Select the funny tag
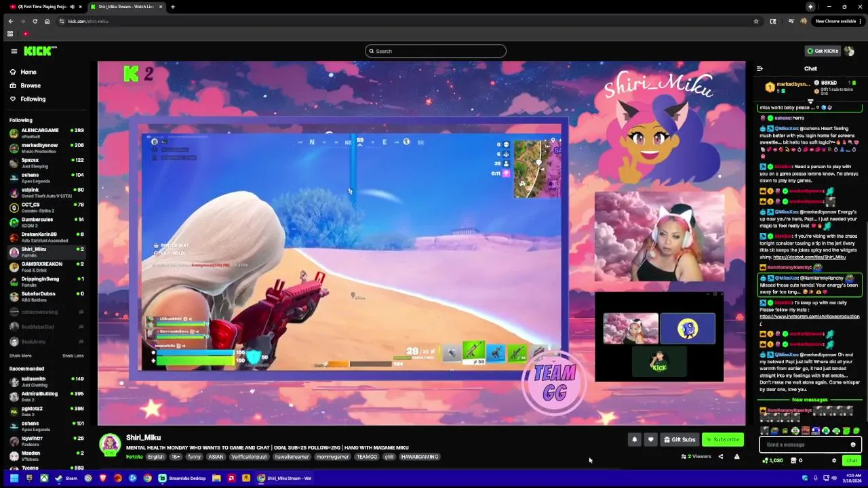 195,457
